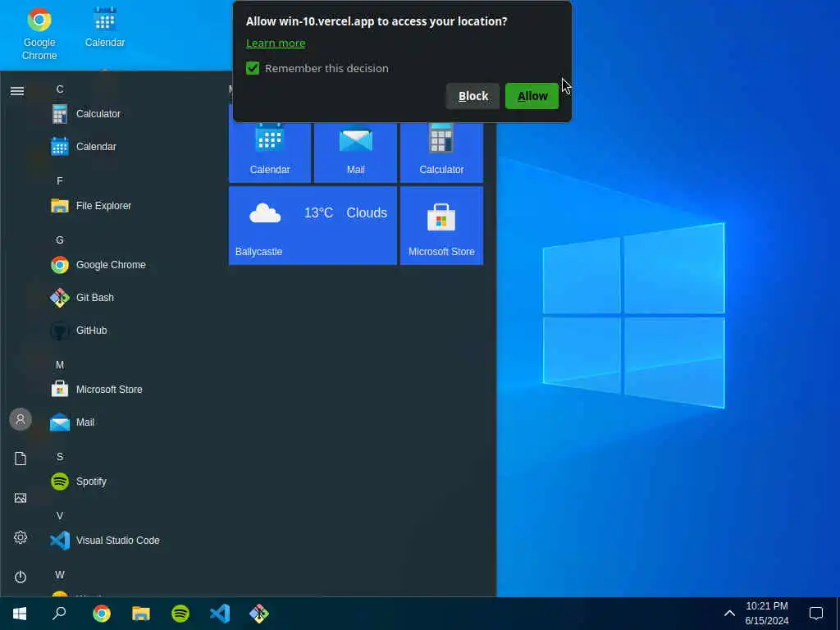
Task: Launch Calendar from the app list
Action: click(83, 146)
